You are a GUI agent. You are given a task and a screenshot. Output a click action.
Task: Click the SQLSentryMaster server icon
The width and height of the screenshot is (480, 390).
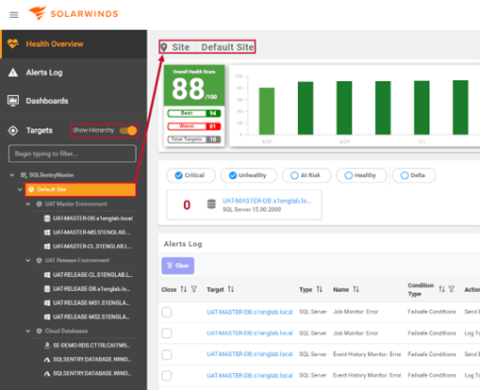coord(23,175)
